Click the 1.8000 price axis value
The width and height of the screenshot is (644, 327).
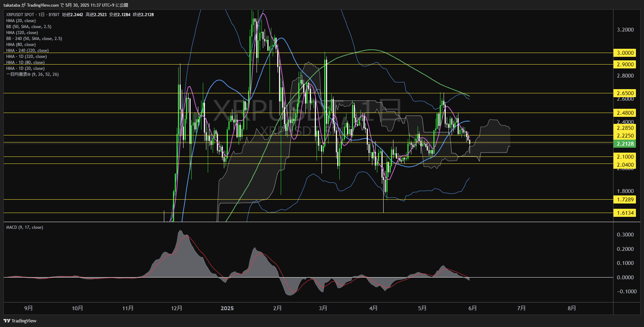coord(625,191)
